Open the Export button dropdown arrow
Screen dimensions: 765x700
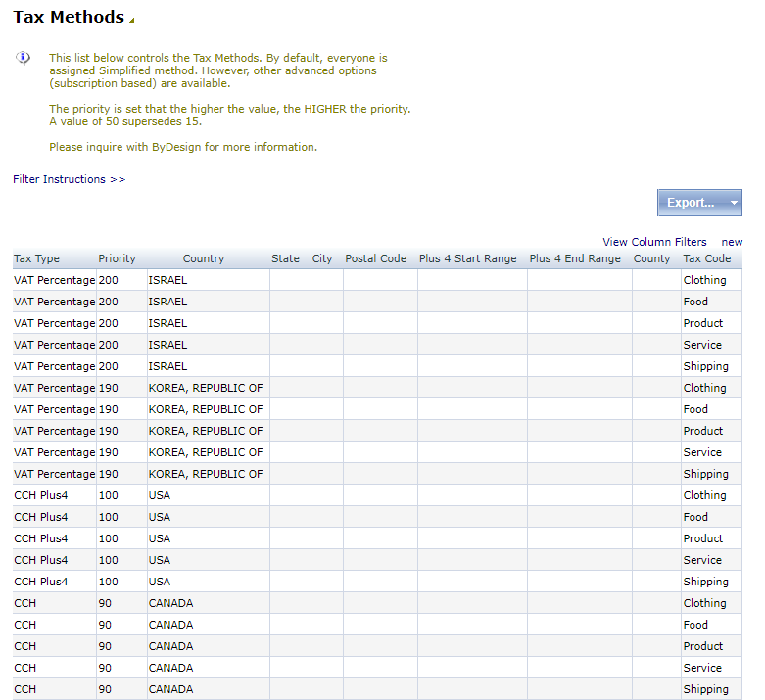coord(734,203)
